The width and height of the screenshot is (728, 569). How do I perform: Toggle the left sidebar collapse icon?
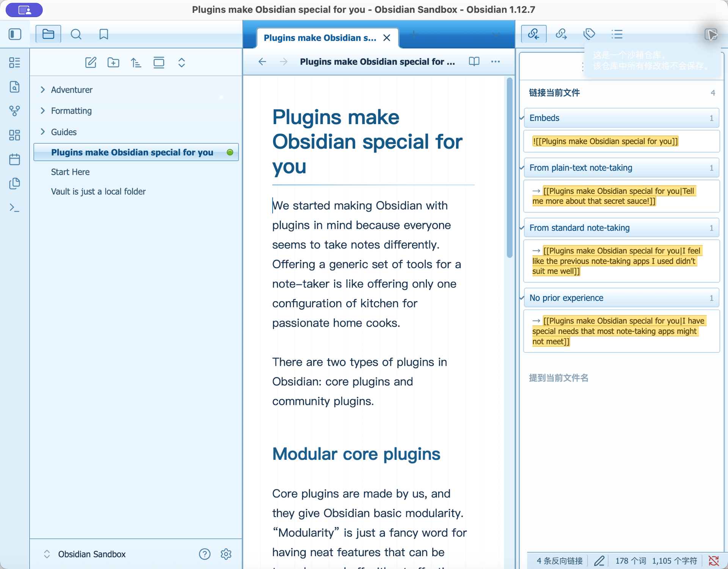(15, 34)
